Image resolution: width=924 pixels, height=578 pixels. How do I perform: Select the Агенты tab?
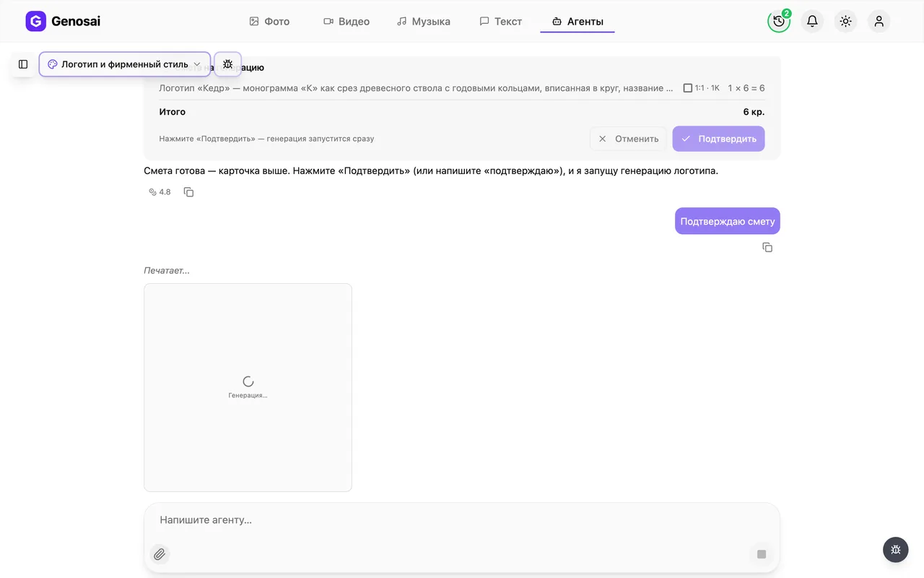pos(577,22)
